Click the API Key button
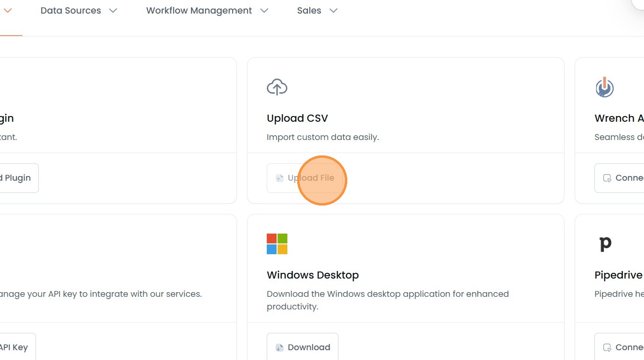Screen dimensions: 644x360 coord(14,347)
